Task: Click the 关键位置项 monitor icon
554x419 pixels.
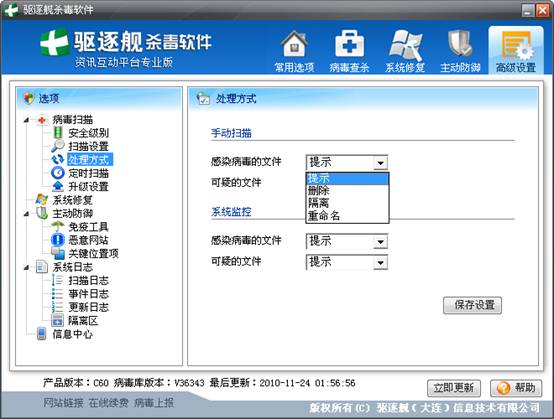Action: (x=58, y=253)
